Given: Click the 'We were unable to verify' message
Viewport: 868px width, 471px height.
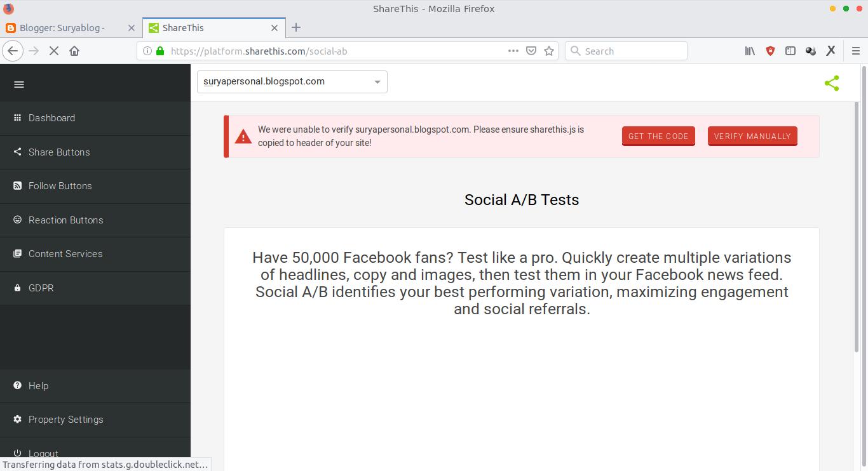Looking at the screenshot, I should [421, 136].
